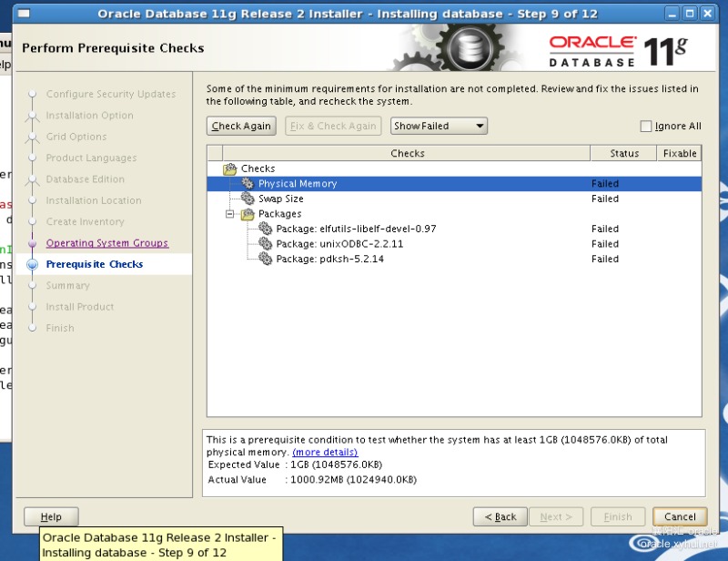Click the elfutils-libelf-devel package gear icon
728x561 pixels.
click(x=265, y=229)
